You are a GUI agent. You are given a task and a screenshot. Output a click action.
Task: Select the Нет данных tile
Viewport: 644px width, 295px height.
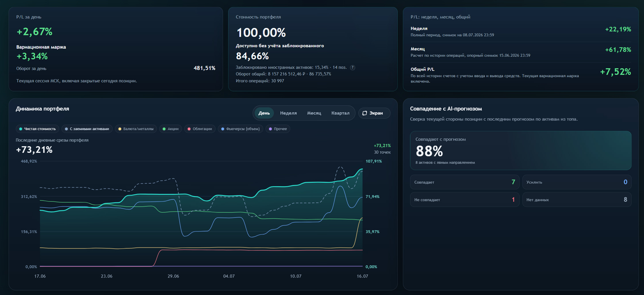coord(577,200)
